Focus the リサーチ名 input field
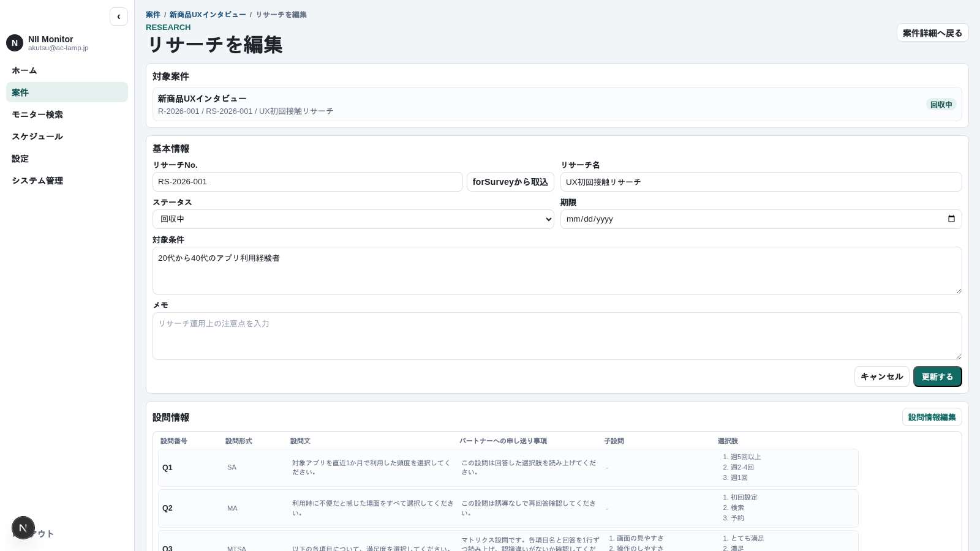The height and width of the screenshot is (551, 980). (761, 182)
